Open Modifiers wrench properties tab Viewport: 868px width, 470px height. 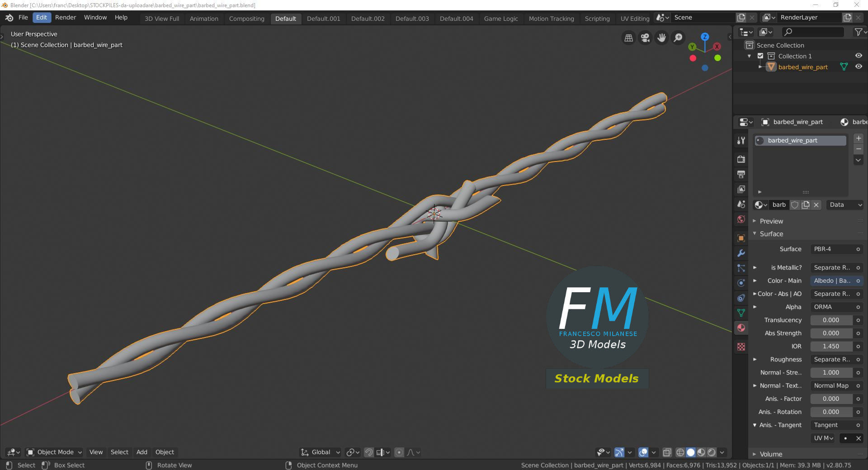[x=741, y=253]
